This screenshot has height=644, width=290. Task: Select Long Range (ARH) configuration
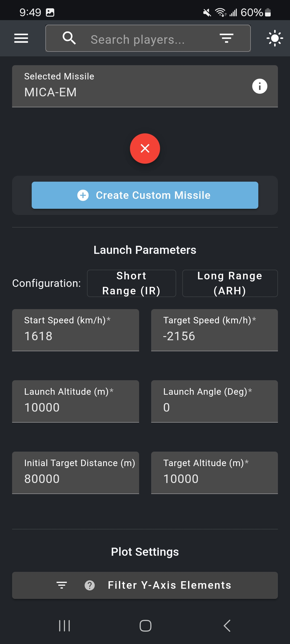tap(230, 283)
